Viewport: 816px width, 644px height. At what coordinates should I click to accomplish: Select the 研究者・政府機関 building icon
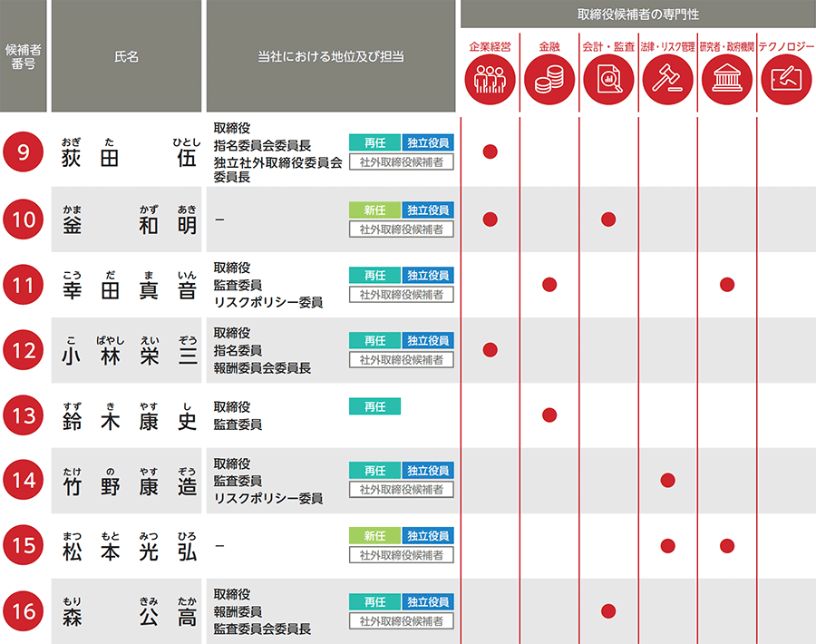pyautogui.click(x=727, y=80)
